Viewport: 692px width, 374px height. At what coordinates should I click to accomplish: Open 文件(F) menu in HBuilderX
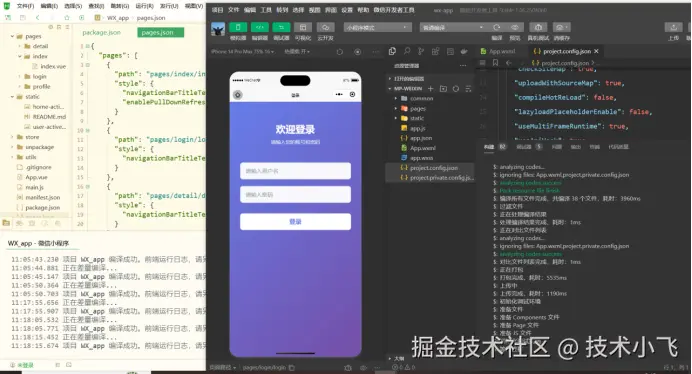click(x=25, y=6)
